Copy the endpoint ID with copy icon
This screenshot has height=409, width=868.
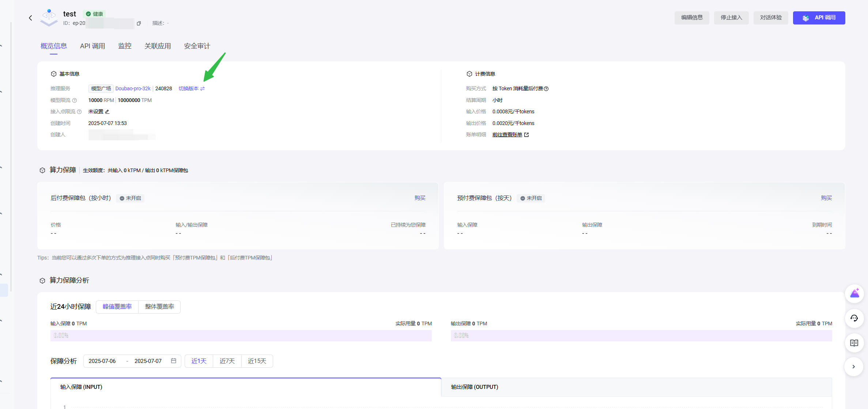tap(139, 23)
